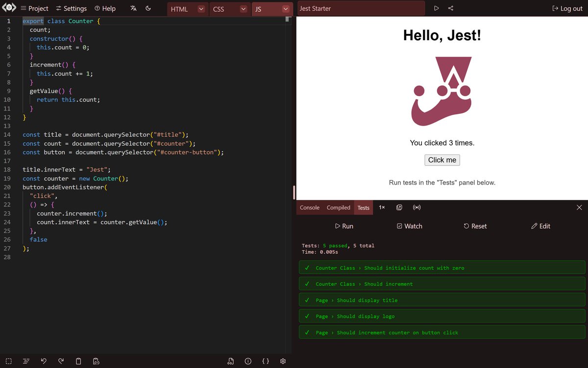Click the "const counter = new Counter();" line

75,179
